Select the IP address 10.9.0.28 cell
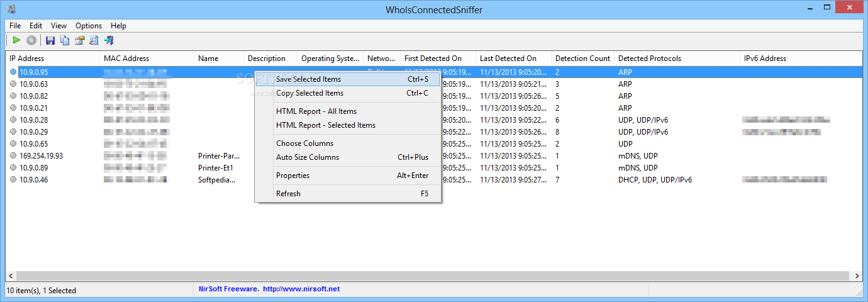868x302 pixels. coord(33,120)
